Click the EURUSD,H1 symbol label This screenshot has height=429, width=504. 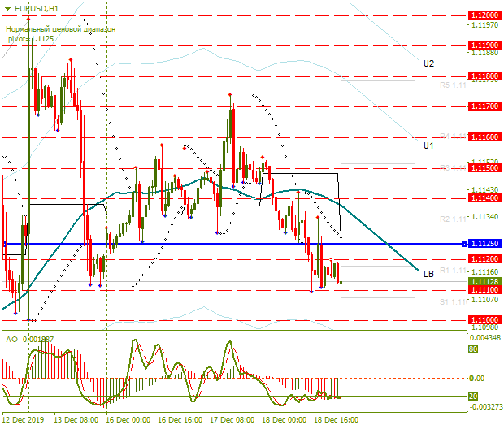(x=37, y=9)
